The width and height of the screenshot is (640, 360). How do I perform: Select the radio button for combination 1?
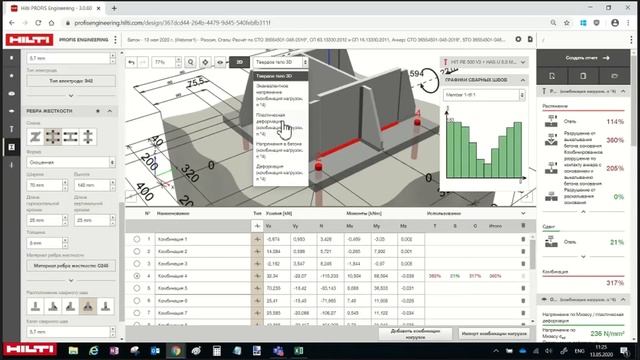[x=137, y=239]
